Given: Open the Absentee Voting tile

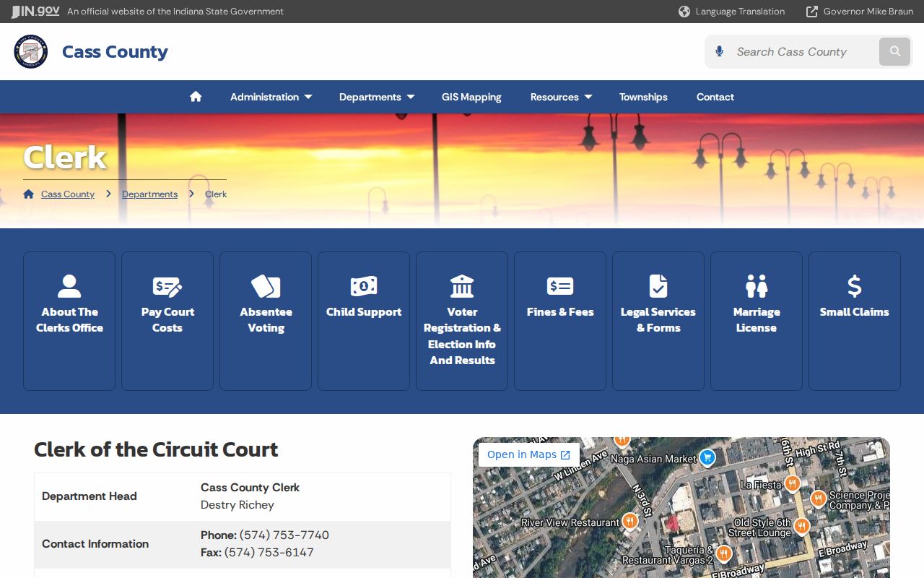Looking at the screenshot, I should [266, 321].
